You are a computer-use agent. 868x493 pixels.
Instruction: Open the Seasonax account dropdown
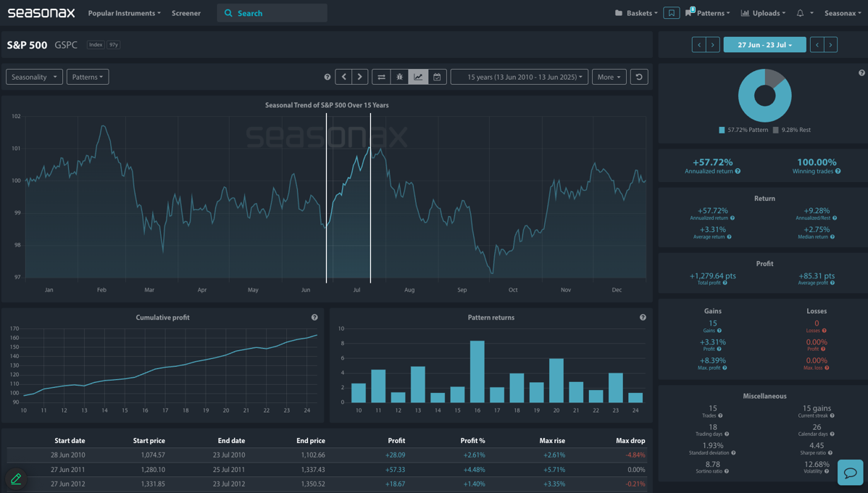(x=843, y=13)
